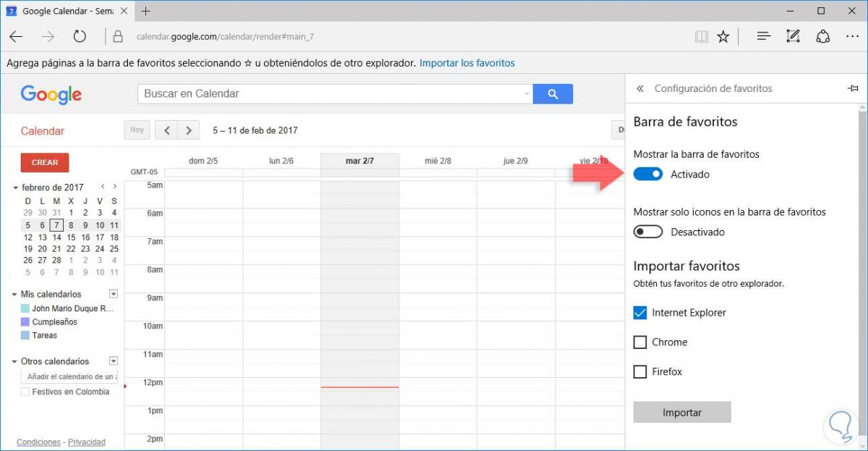Toggle Tareas calendar color box

[x=25, y=336]
